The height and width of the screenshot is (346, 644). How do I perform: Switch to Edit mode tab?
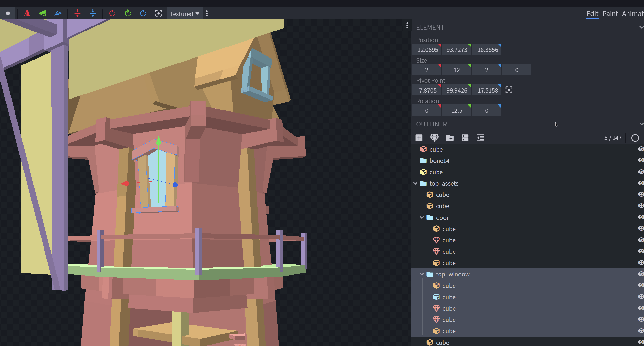tap(592, 14)
